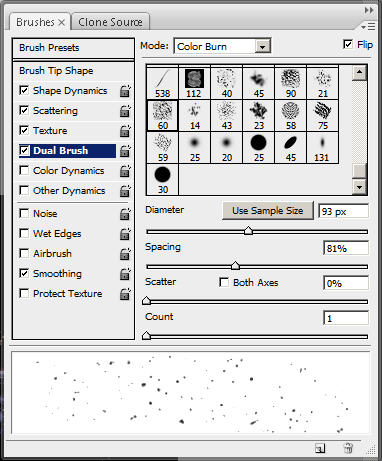Image resolution: width=382 pixels, height=461 pixels.
Task: Select the Dual Brush label
Action: [60, 151]
